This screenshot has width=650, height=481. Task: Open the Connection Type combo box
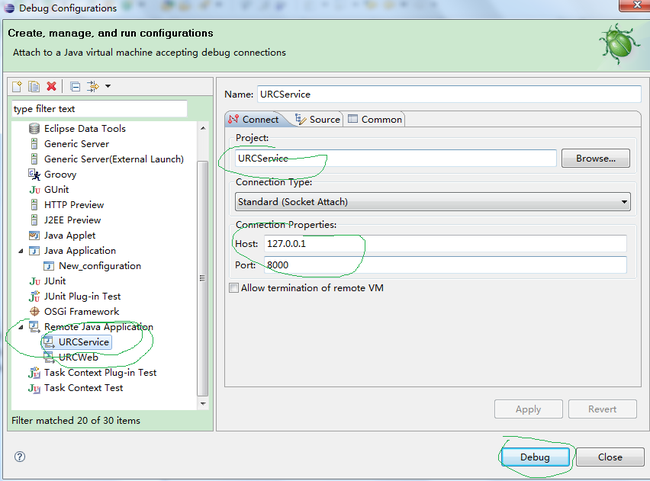432,202
